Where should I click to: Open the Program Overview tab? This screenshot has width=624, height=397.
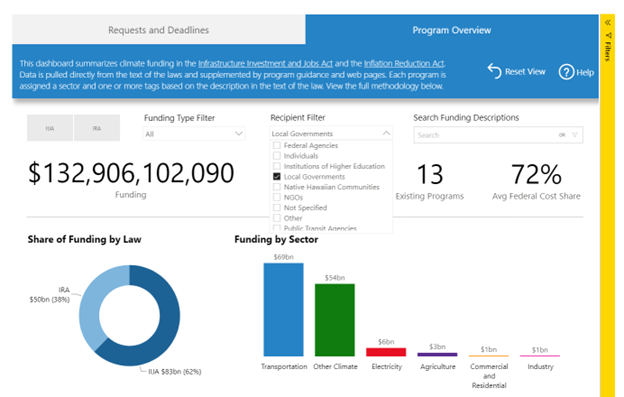tap(452, 30)
